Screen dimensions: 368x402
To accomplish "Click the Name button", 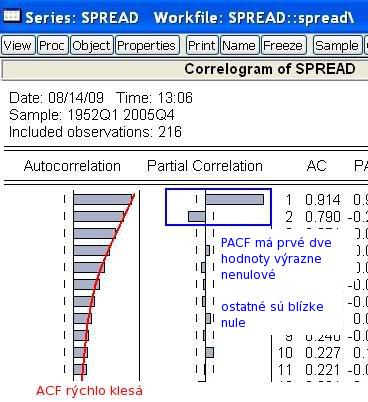I will 239,45.
